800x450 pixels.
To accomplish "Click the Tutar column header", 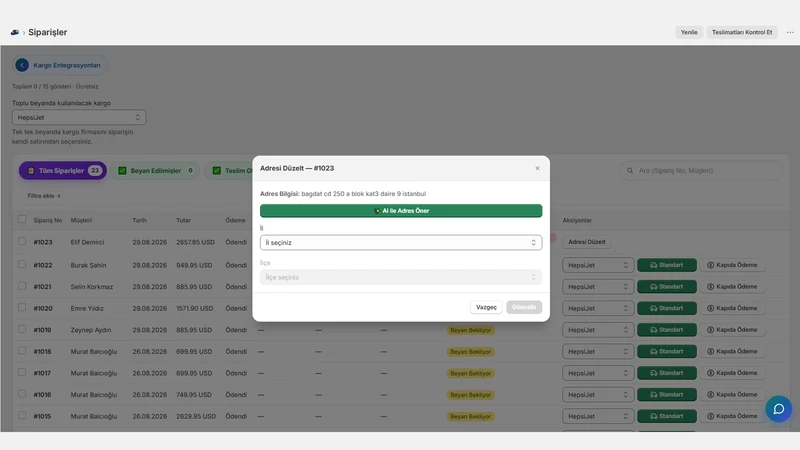I will click(x=184, y=220).
